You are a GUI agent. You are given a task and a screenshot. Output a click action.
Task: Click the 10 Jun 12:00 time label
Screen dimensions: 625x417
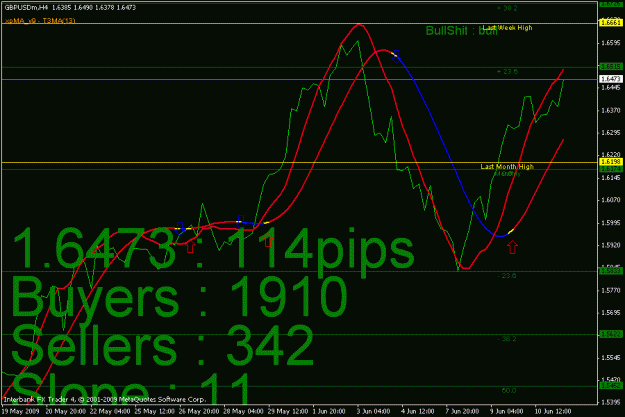click(553, 411)
